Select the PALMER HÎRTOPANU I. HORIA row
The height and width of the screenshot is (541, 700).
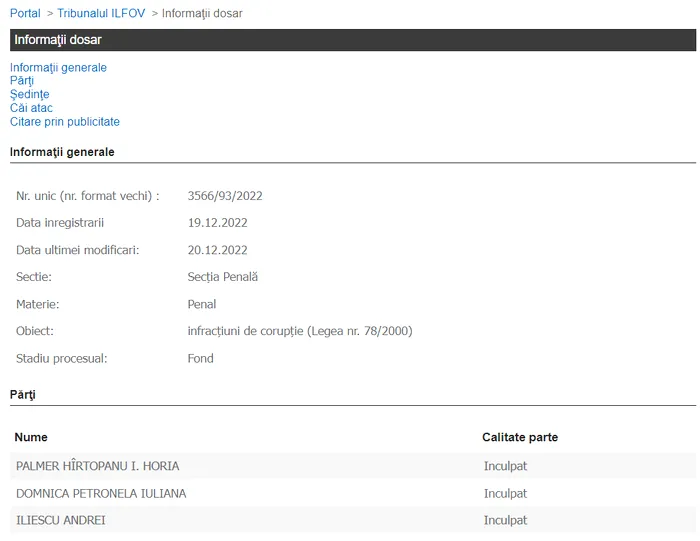click(x=98, y=466)
